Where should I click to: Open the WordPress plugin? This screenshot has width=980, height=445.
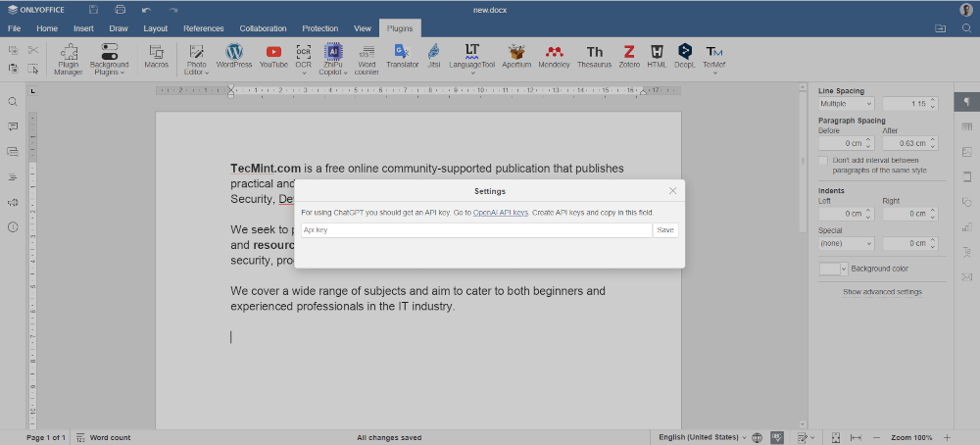pos(233,56)
